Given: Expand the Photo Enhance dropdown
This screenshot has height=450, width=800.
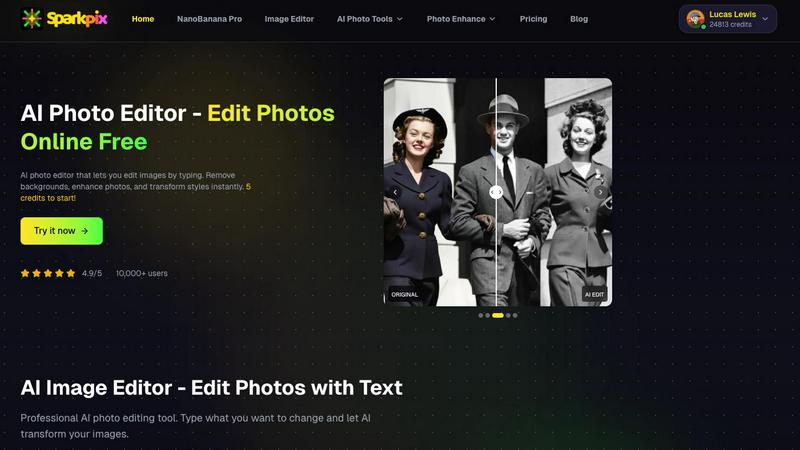Looking at the screenshot, I should pos(461,19).
